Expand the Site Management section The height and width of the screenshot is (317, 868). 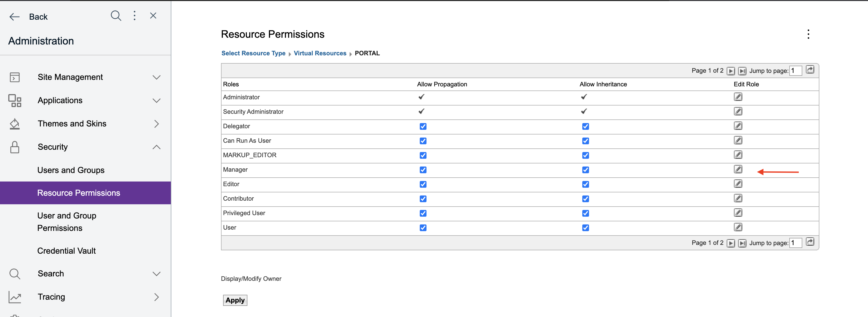point(156,77)
